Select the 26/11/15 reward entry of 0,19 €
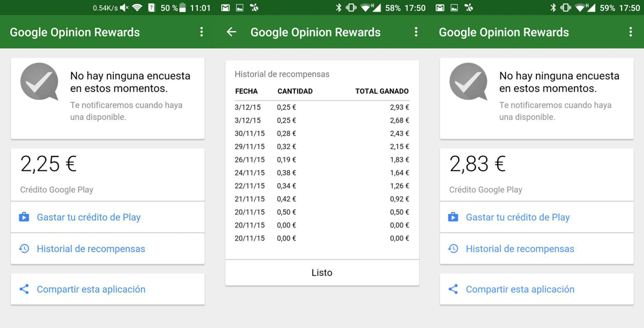Image resolution: width=644 pixels, height=328 pixels. pos(322,160)
